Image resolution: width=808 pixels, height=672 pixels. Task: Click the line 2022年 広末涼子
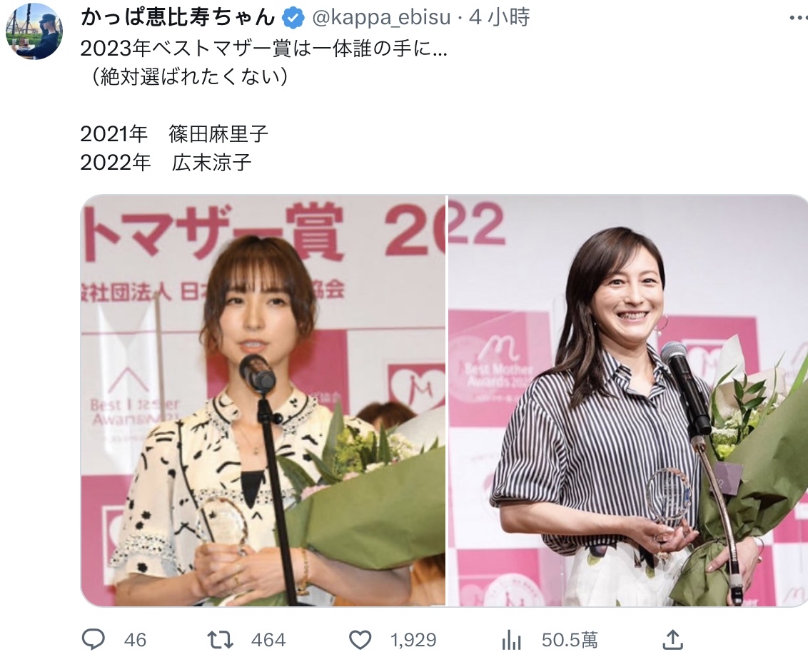pos(166,163)
